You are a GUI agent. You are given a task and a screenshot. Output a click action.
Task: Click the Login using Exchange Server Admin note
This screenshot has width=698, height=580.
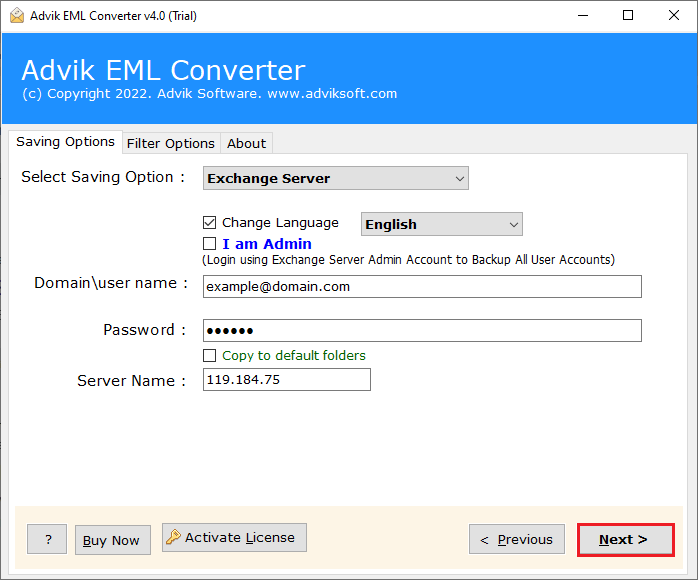click(408, 260)
